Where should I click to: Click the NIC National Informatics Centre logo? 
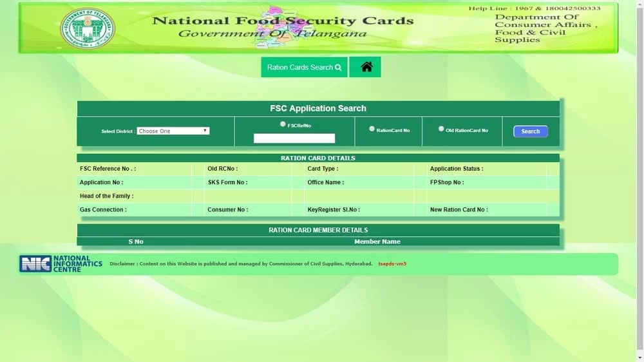[x=61, y=264]
